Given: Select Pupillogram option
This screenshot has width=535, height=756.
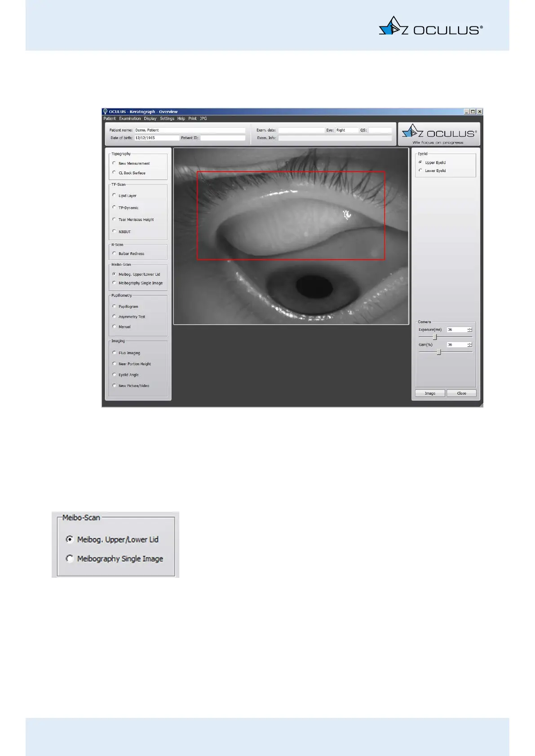Looking at the screenshot, I should coord(114,306).
